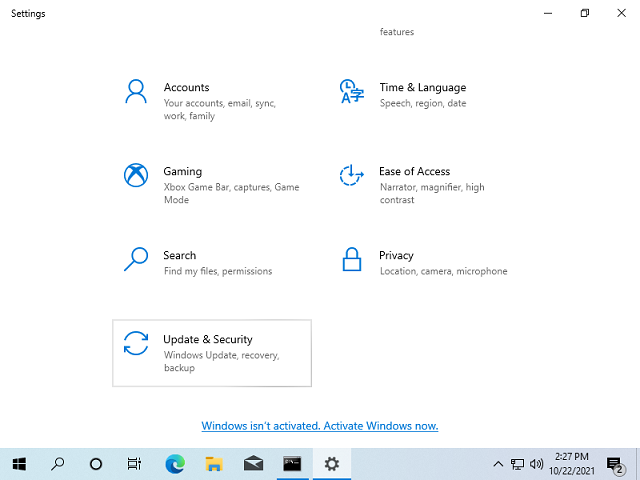Close the Settings window
This screenshot has height=480, width=640.
click(x=621, y=13)
